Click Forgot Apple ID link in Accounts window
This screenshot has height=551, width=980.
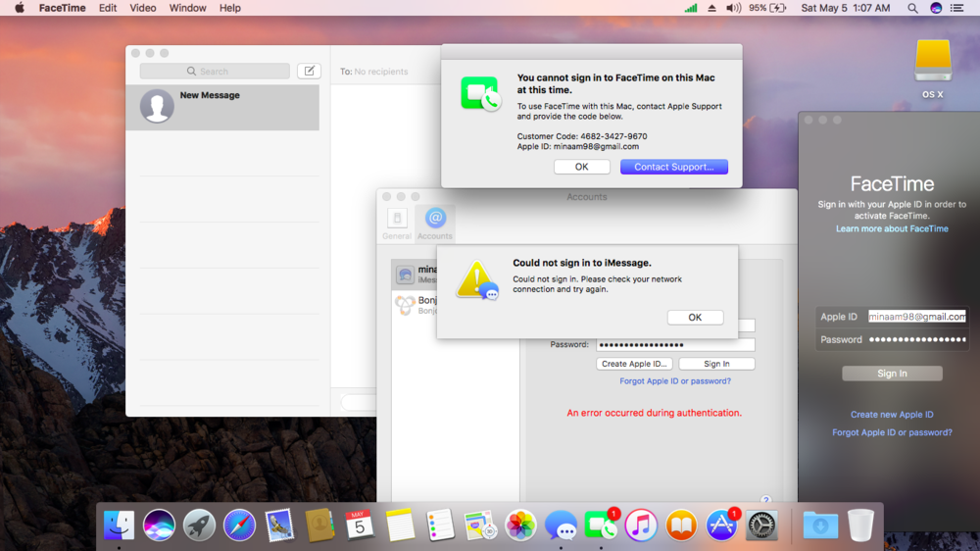[x=675, y=380]
